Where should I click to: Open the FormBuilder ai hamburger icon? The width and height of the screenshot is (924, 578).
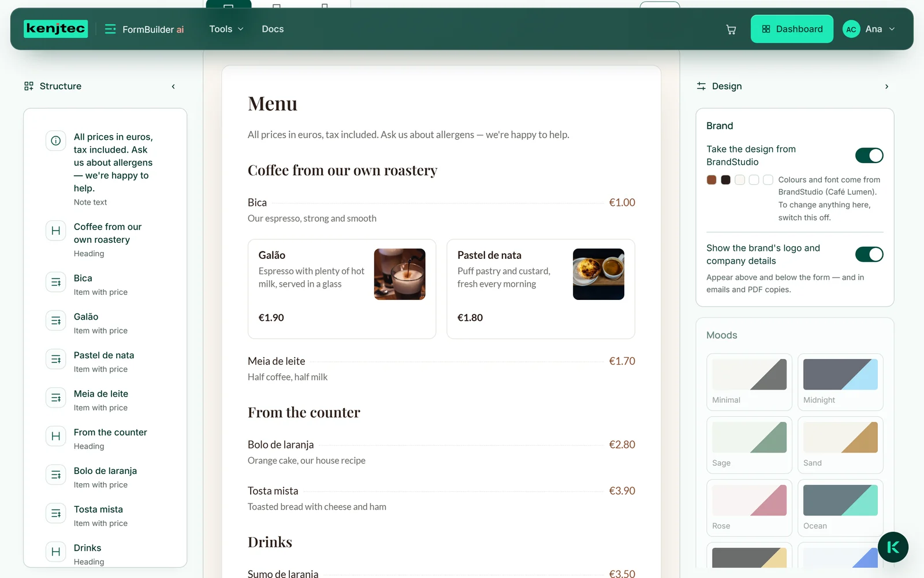tap(110, 29)
